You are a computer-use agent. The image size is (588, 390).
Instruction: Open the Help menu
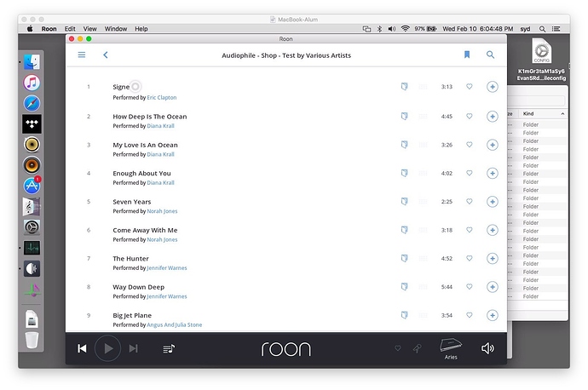click(141, 29)
